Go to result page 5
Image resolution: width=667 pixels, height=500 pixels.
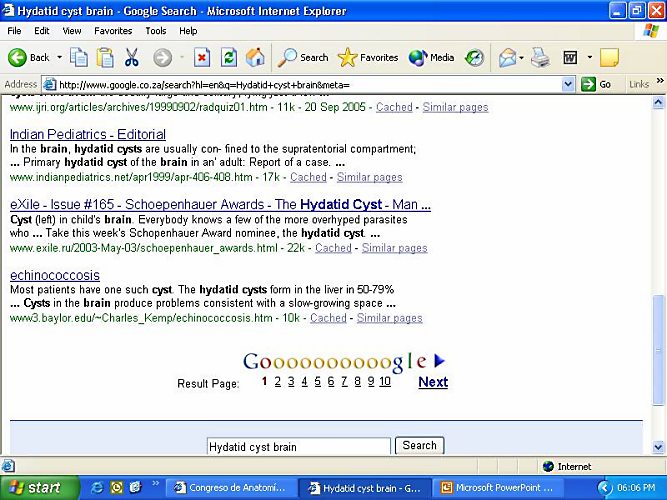point(318,382)
